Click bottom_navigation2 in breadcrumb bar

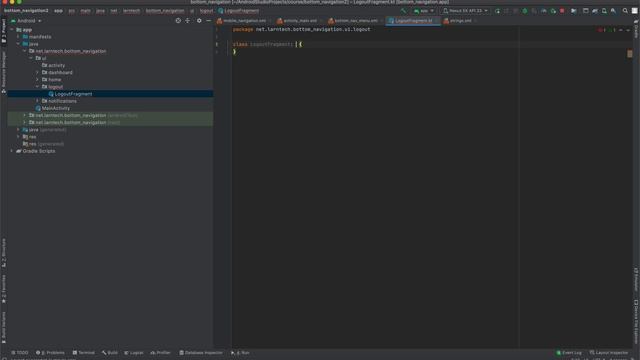click(26, 11)
